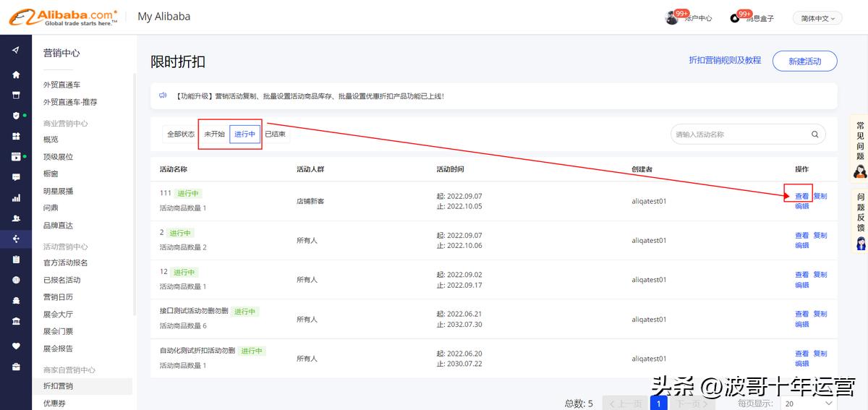The image size is (868, 410).
Task: Open 展会门票 in the side menu
Action: point(58,332)
